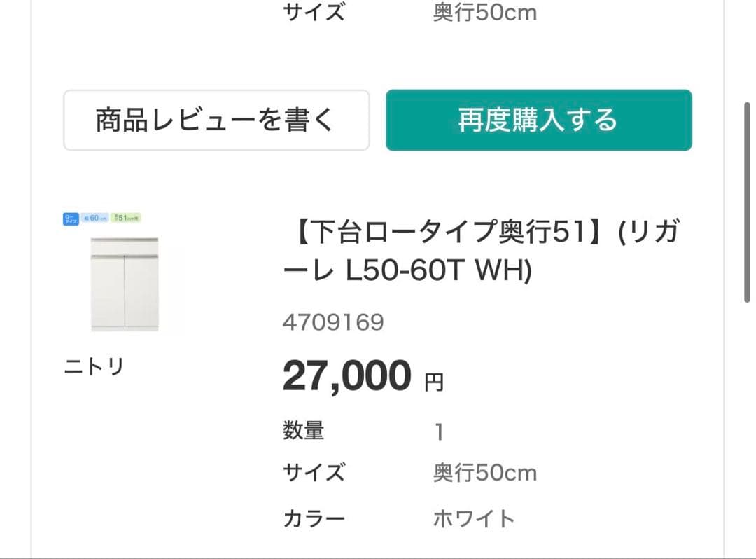Viewport: 756px width, 559px height.
Task: Click the top 奥行50cm text
Action: click(x=485, y=11)
